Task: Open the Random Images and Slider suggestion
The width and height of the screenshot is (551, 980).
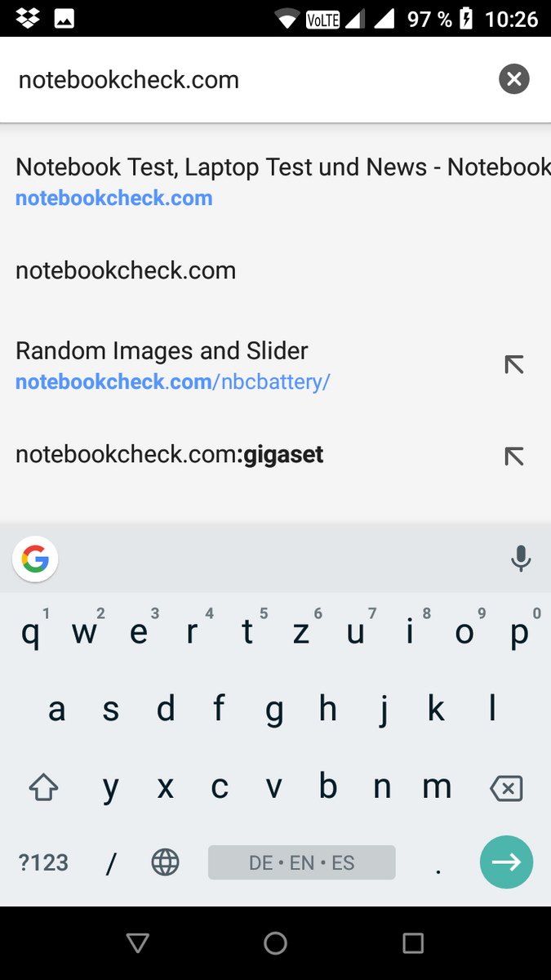Action: (x=245, y=365)
